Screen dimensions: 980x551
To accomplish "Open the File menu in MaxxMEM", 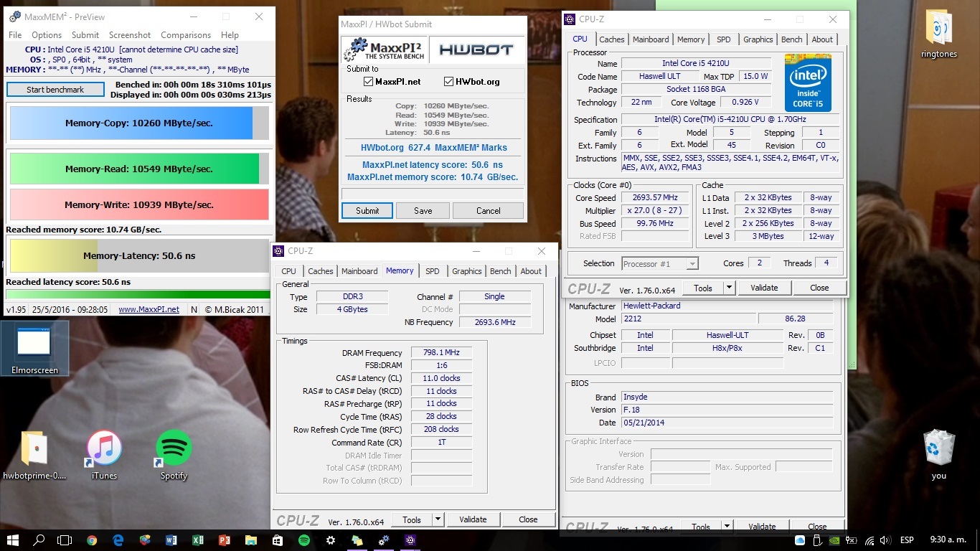I will coord(15,35).
